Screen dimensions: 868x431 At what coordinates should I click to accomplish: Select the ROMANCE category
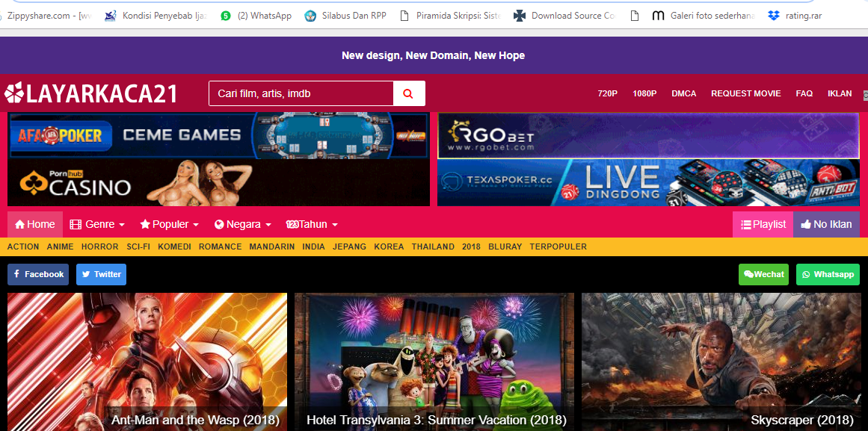[x=221, y=246]
